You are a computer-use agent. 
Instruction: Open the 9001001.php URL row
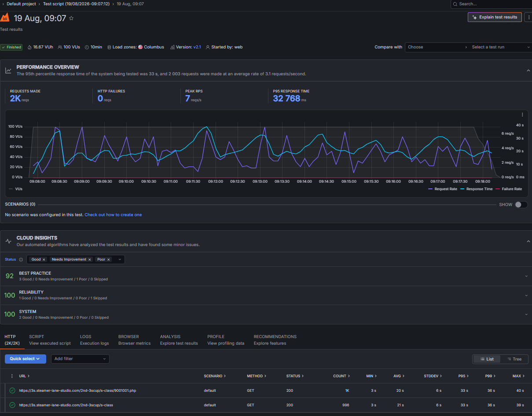click(77, 390)
